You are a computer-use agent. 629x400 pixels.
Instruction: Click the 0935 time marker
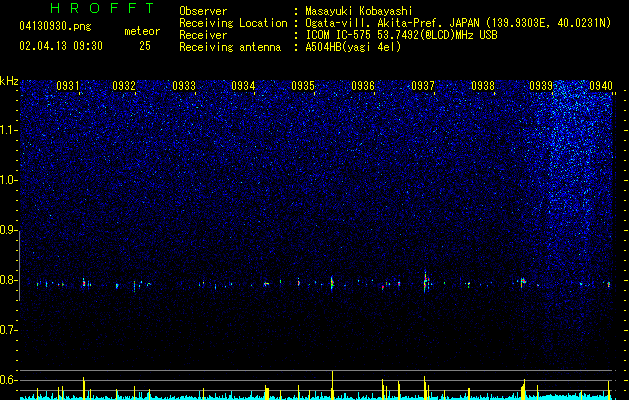pyautogui.click(x=303, y=86)
